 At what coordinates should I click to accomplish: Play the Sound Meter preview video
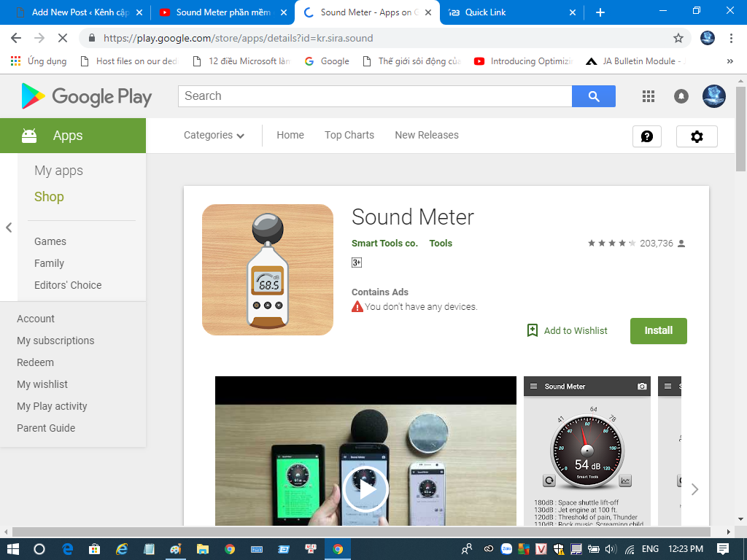365,489
